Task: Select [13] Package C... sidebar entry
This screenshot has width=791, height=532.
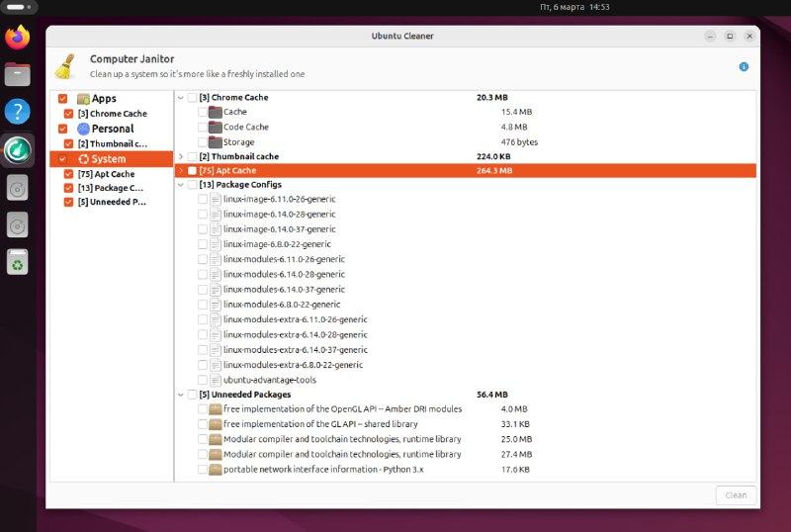Action: point(111,188)
